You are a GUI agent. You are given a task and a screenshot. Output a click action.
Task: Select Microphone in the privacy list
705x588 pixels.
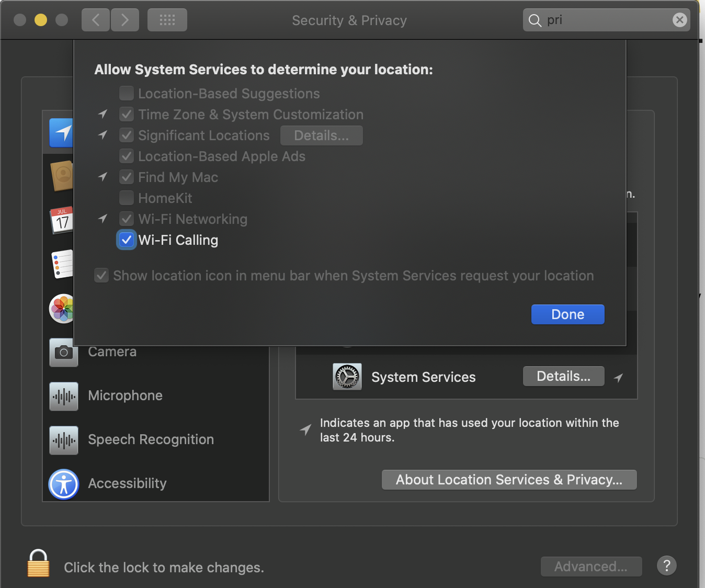coord(156,396)
